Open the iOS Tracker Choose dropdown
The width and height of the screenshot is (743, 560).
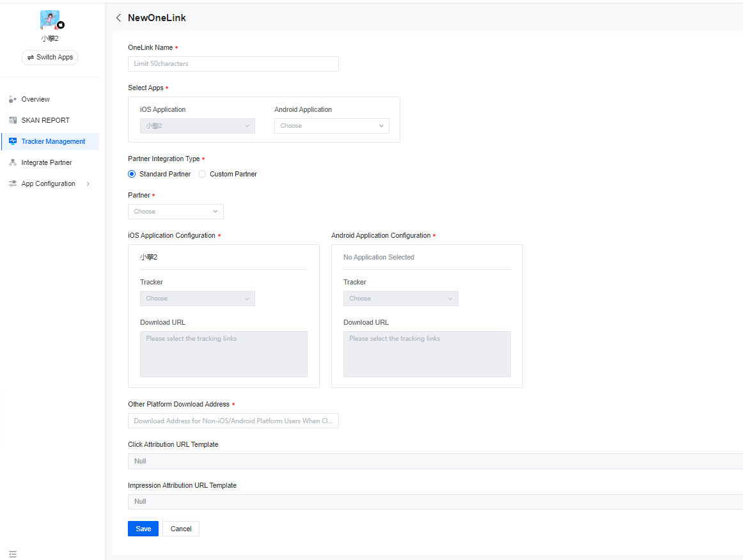point(197,298)
